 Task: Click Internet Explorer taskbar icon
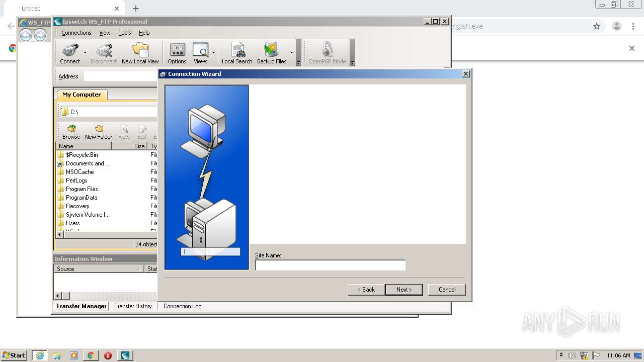40,355
